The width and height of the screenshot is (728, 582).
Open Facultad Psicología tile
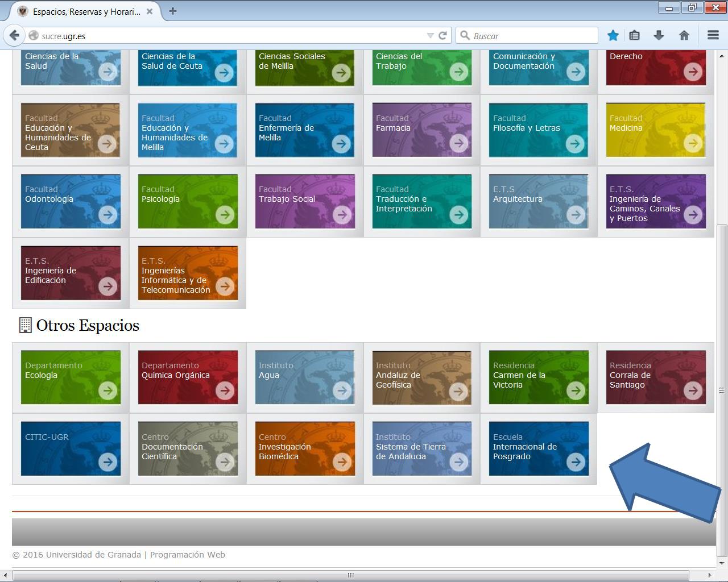click(187, 201)
